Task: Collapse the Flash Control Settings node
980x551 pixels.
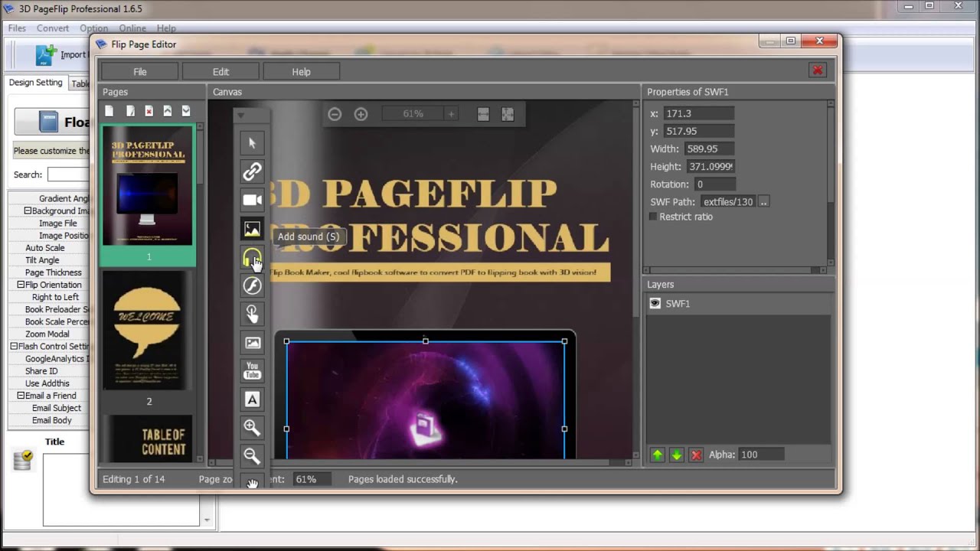Action: pos(14,347)
